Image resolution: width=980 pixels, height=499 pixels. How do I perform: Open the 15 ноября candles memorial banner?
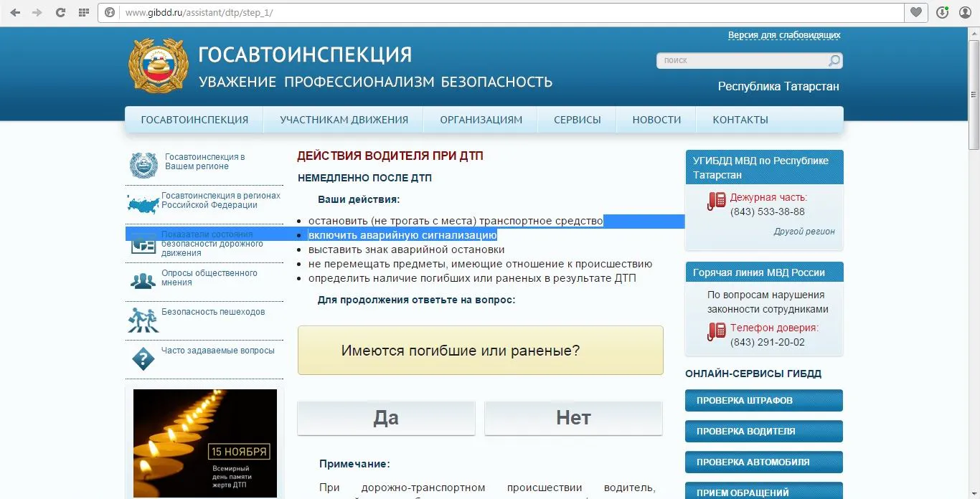(205, 443)
